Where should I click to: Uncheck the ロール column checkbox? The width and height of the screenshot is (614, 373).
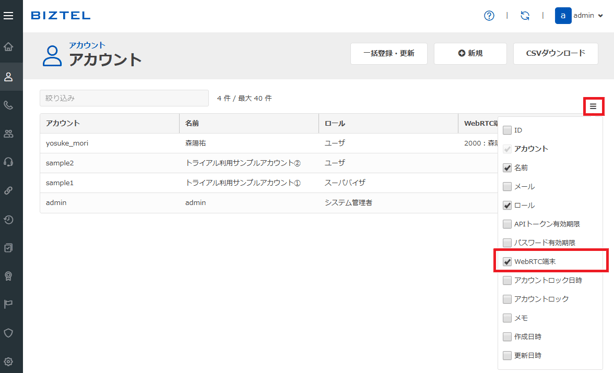click(x=507, y=205)
